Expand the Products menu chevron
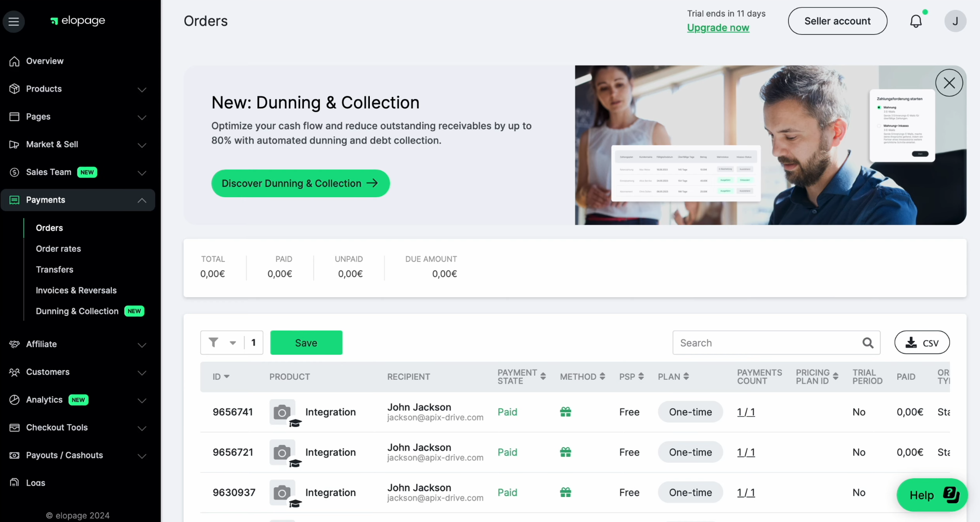Viewport: 980px width, 522px height. pyautogui.click(x=141, y=90)
